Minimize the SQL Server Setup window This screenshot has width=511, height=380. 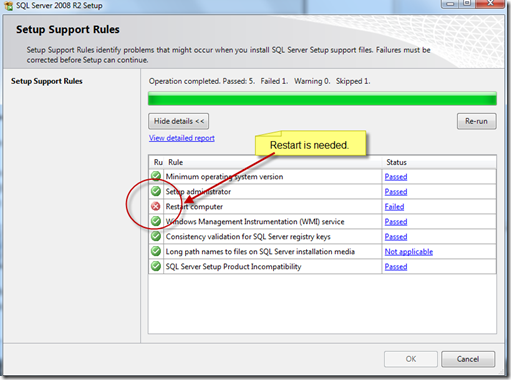451,3
